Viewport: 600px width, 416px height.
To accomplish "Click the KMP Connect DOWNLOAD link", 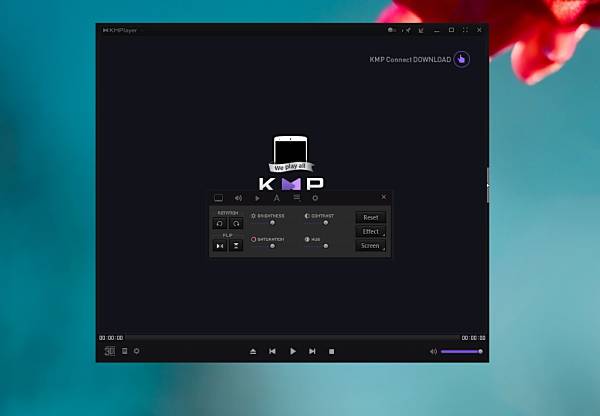I will click(x=410, y=59).
